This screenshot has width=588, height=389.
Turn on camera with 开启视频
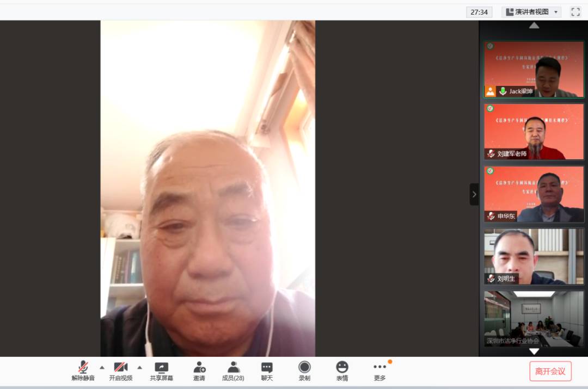120,371
